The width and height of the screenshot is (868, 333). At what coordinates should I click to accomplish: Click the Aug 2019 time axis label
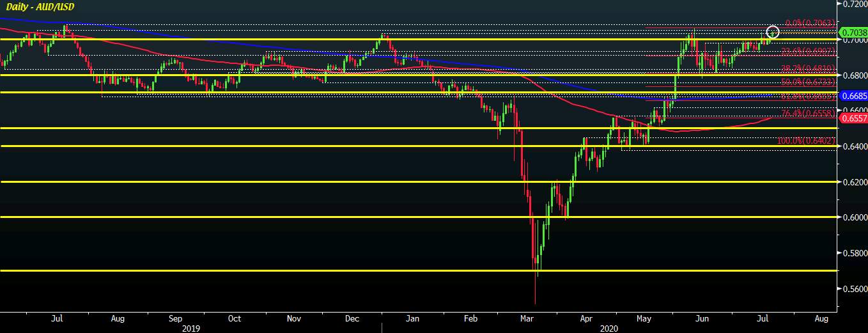point(117,318)
